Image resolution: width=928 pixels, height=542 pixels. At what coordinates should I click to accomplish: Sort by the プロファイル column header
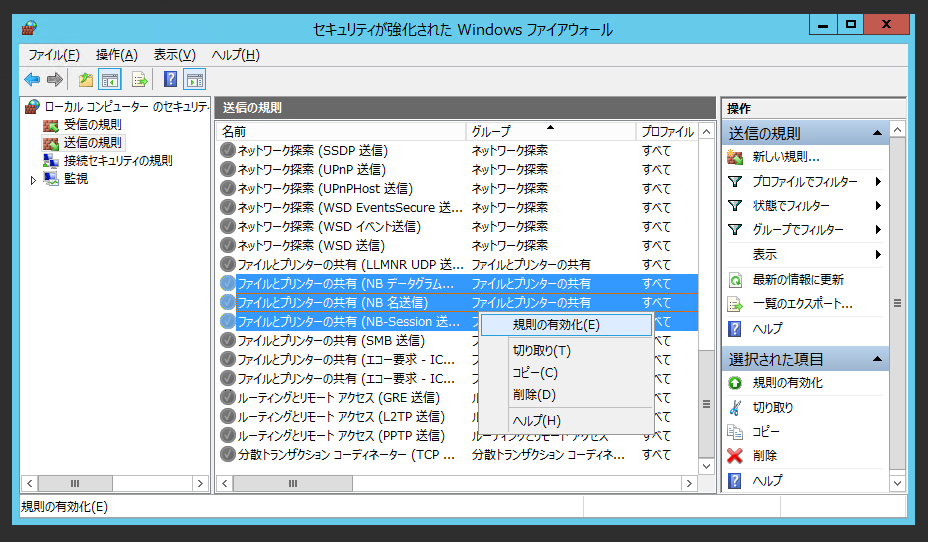pos(667,131)
